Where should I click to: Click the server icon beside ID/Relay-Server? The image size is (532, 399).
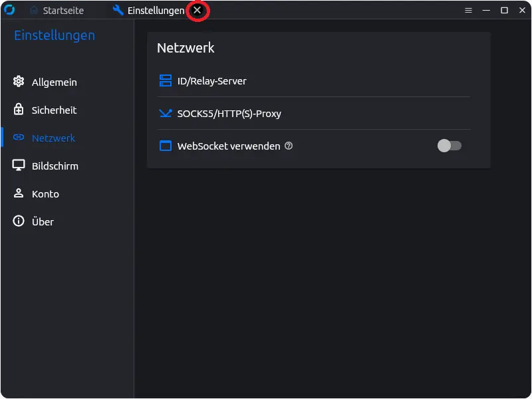[x=166, y=81]
